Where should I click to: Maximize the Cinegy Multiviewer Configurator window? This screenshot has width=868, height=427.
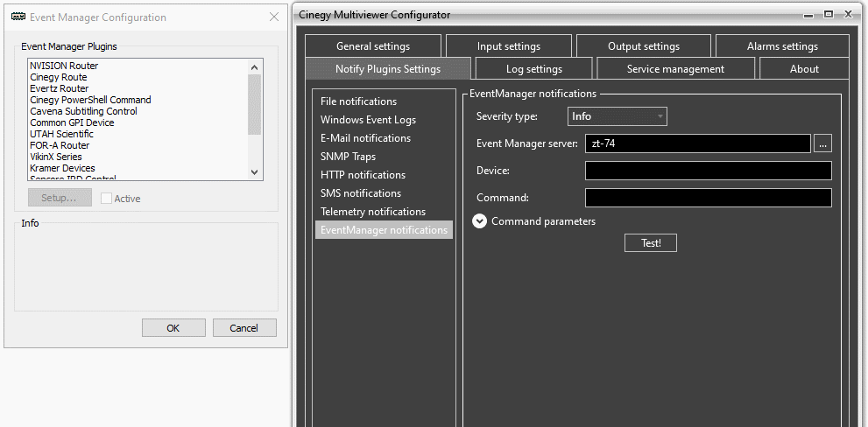(828, 15)
